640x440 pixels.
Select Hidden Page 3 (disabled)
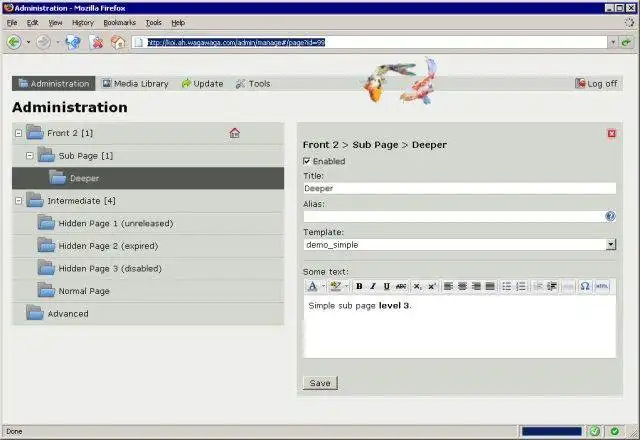pos(110,269)
